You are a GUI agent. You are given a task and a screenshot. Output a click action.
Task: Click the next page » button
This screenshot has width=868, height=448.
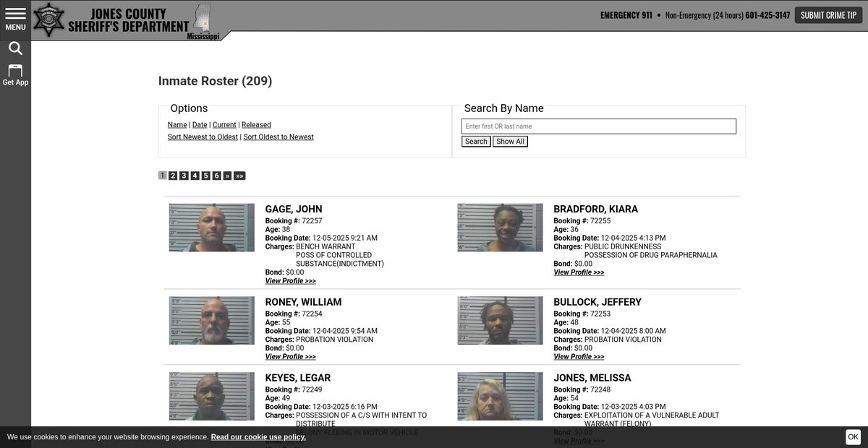click(227, 176)
